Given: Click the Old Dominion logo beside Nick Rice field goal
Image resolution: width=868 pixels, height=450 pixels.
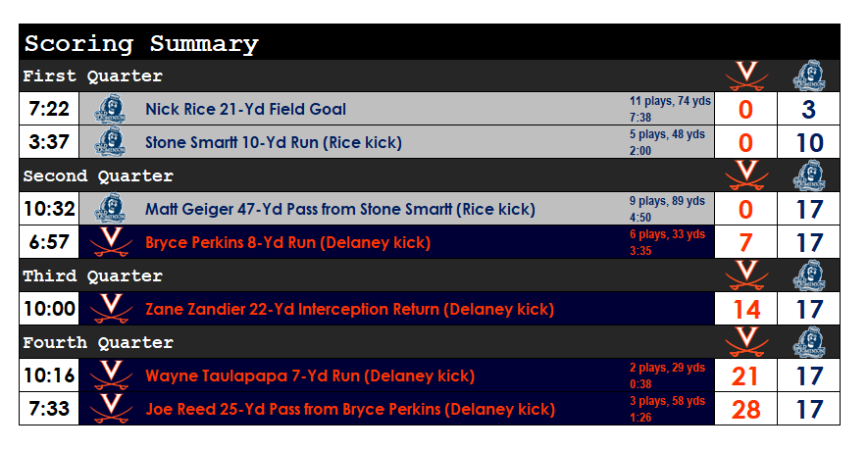Looking at the screenshot, I should (111, 109).
